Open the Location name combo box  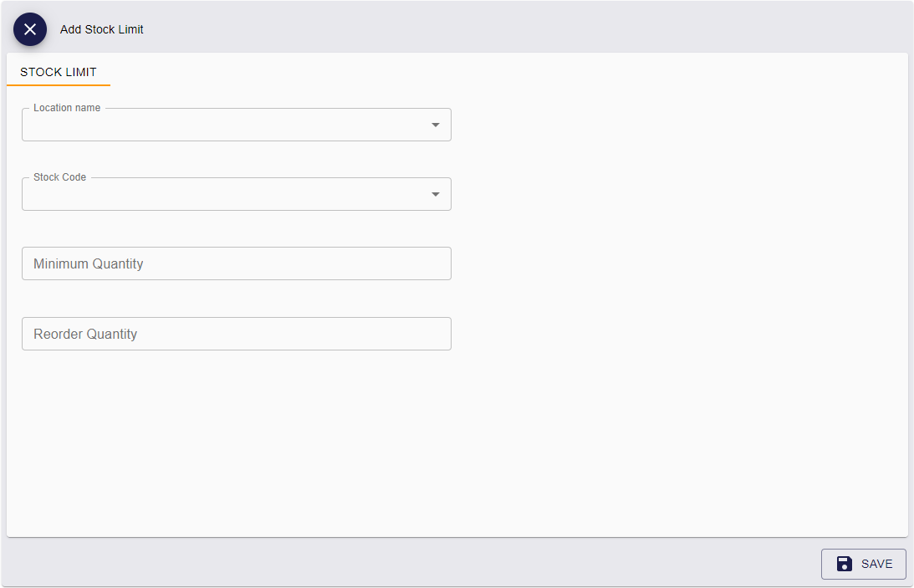[x=237, y=125]
